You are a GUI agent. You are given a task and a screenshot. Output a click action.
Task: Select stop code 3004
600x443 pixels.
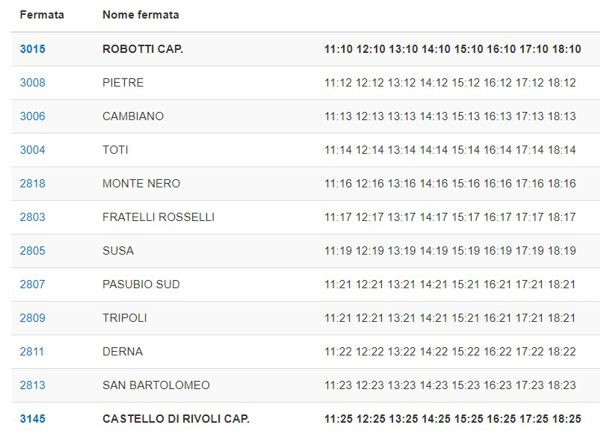[32, 150]
